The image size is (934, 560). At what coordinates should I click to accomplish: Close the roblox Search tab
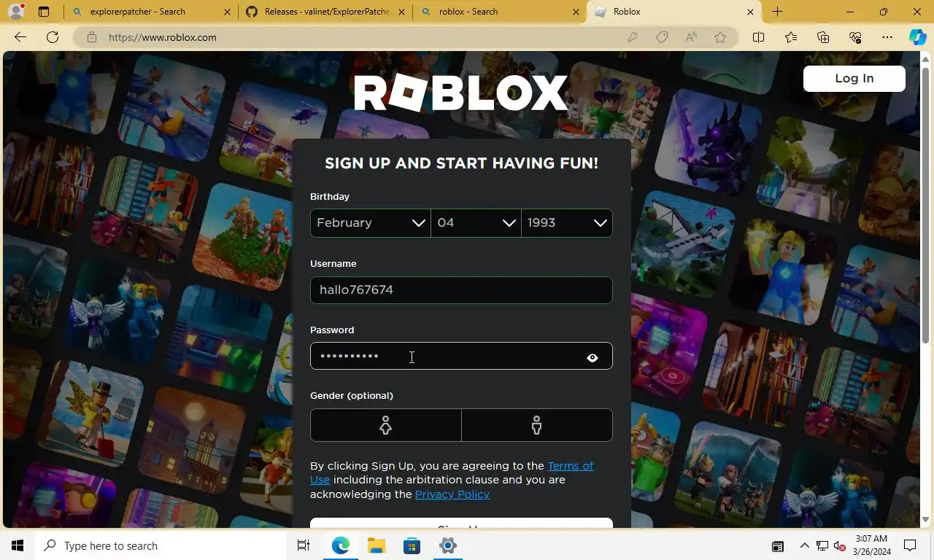pos(576,12)
